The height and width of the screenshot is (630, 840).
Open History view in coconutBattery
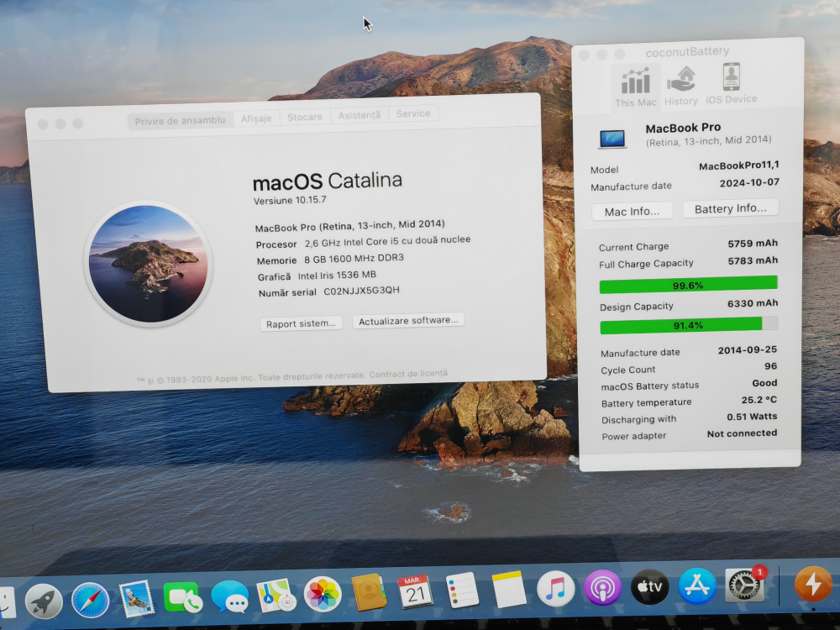click(x=681, y=86)
